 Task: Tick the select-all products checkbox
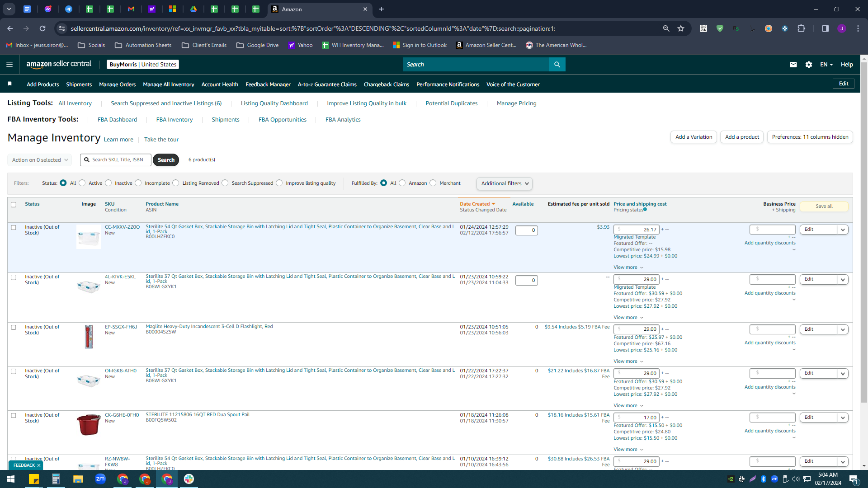point(14,205)
